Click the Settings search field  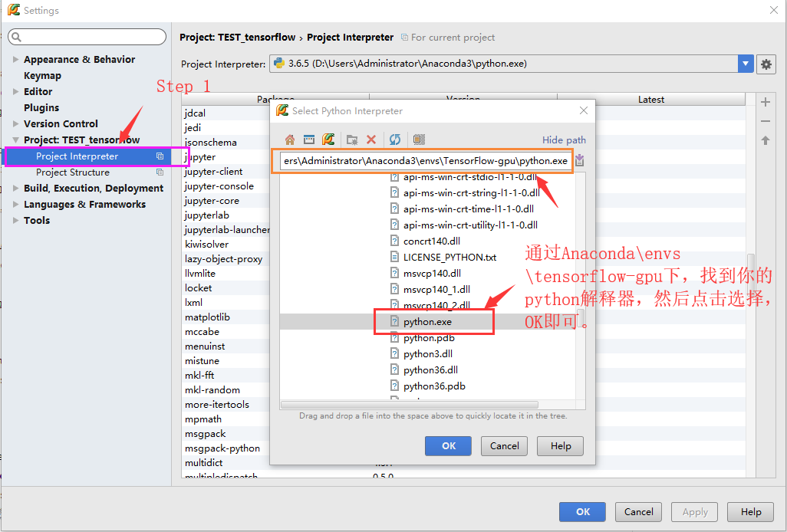pyautogui.click(x=87, y=37)
